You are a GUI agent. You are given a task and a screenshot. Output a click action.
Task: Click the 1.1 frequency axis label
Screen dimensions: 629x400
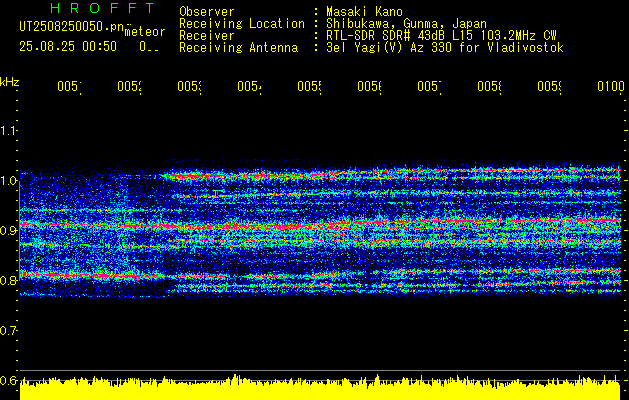(8, 130)
